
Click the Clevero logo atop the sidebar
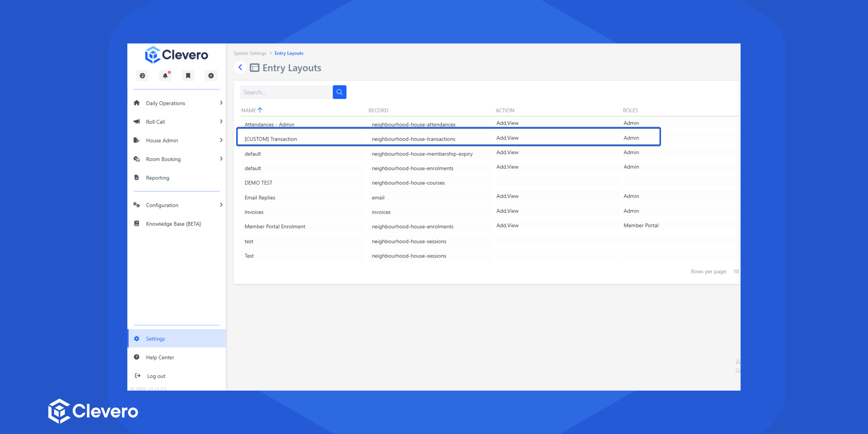point(176,55)
